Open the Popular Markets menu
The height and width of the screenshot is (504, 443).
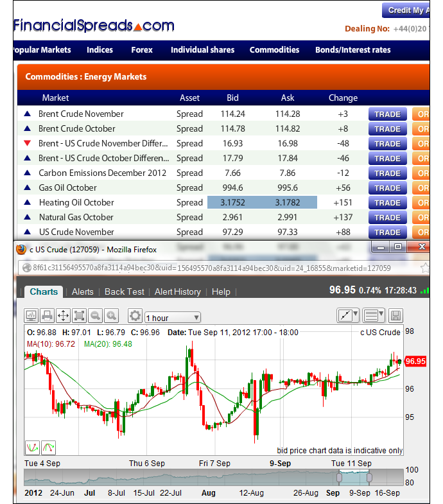42,50
